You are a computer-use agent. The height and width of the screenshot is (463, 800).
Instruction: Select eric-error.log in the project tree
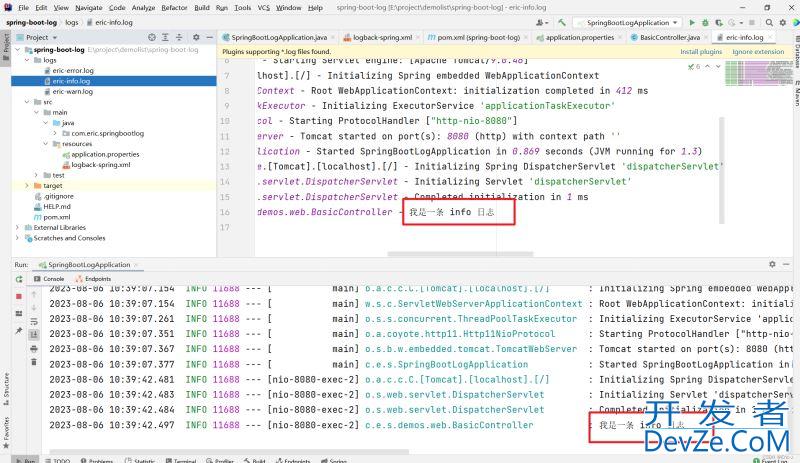[x=73, y=70]
